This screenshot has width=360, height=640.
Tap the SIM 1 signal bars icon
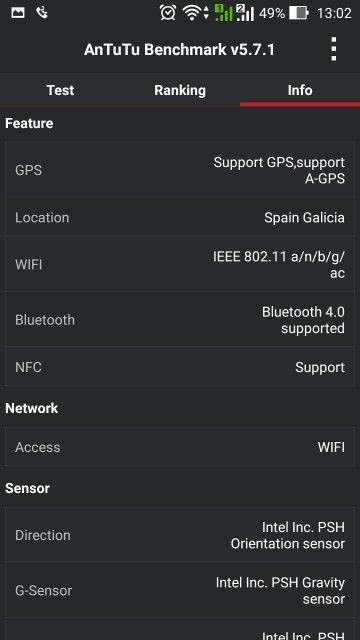coord(224,13)
